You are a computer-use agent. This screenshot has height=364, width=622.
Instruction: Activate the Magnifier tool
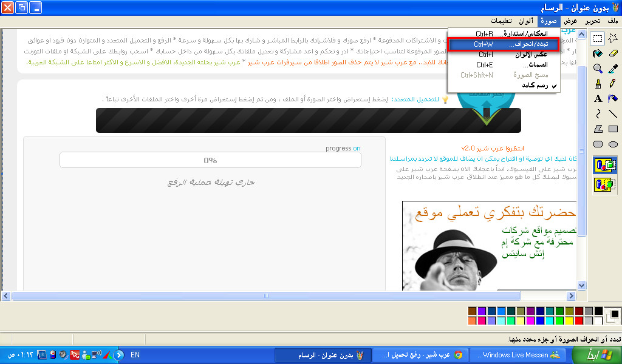[598, 69]
